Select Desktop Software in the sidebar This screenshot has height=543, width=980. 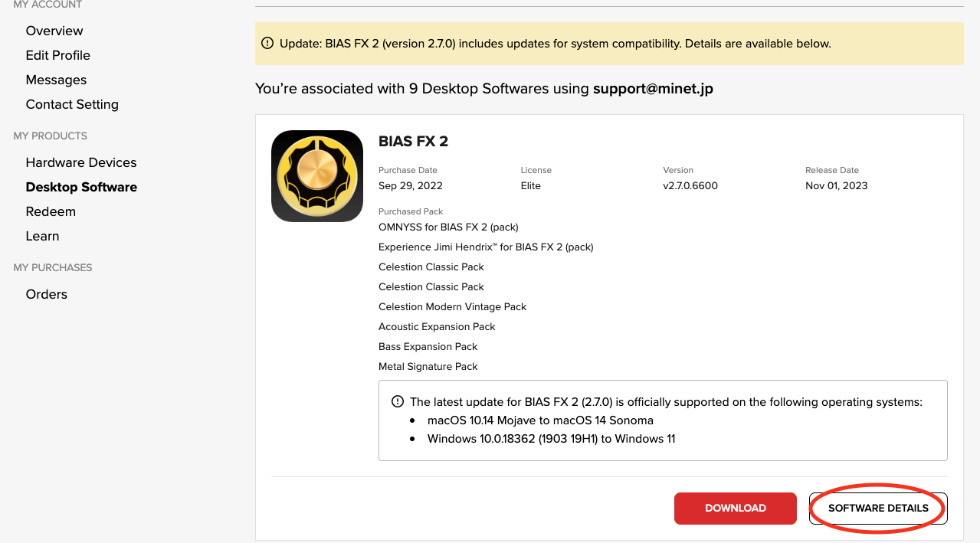click(x=81, y=187)
